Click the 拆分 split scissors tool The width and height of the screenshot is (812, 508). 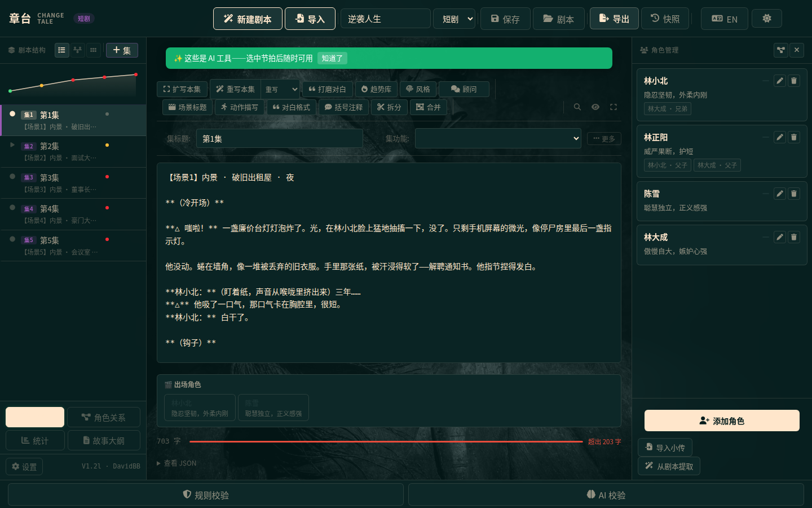coord(389,107)
